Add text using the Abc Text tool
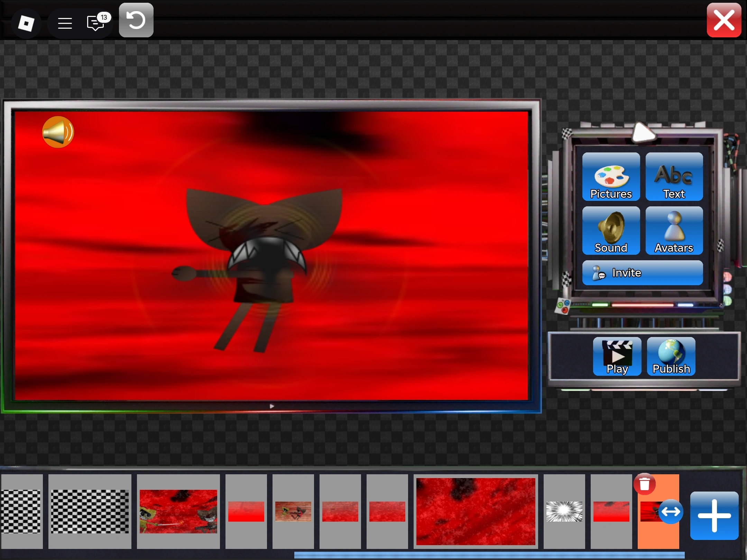Screen dimensions: 747x560 pos(674,177)
